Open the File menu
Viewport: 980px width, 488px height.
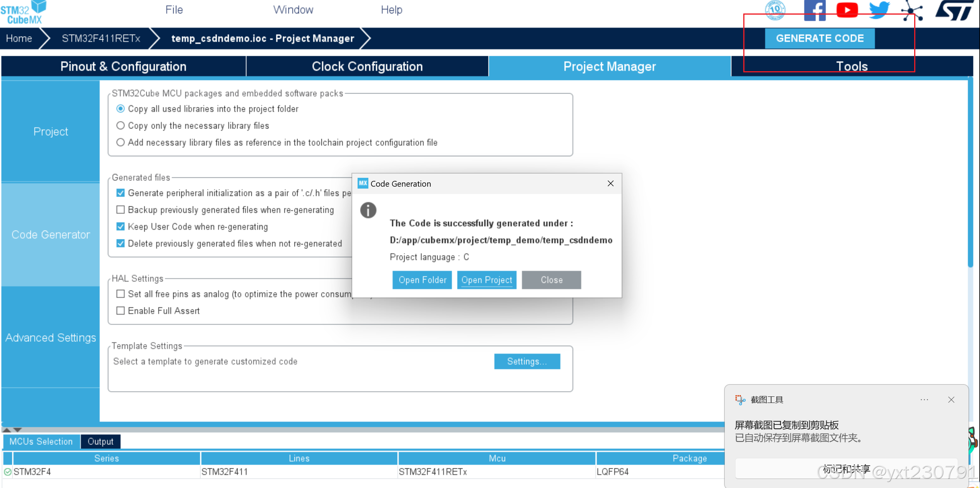tap(174, 10)
